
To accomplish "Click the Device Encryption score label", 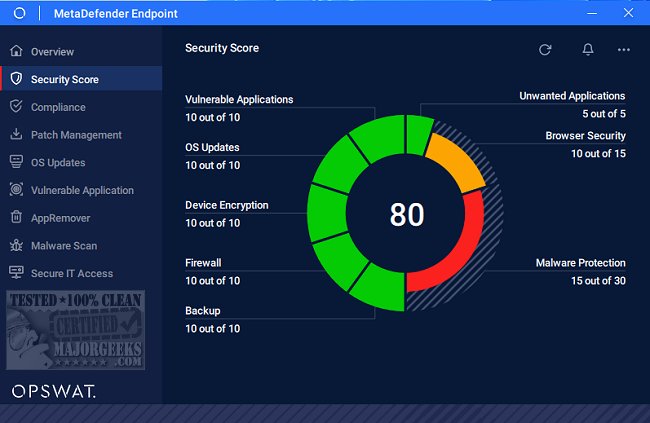I will [227, 205].
